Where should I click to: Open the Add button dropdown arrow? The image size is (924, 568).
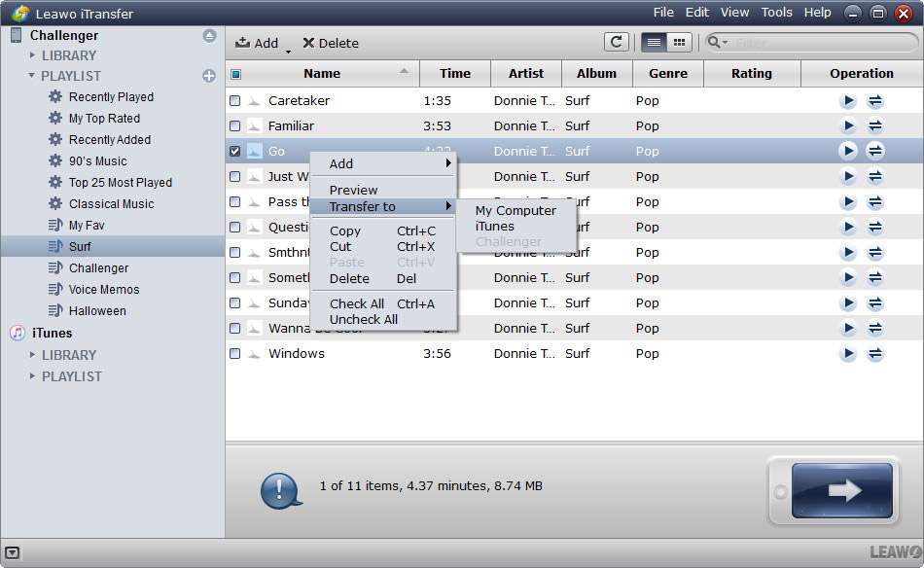[288, 49]
